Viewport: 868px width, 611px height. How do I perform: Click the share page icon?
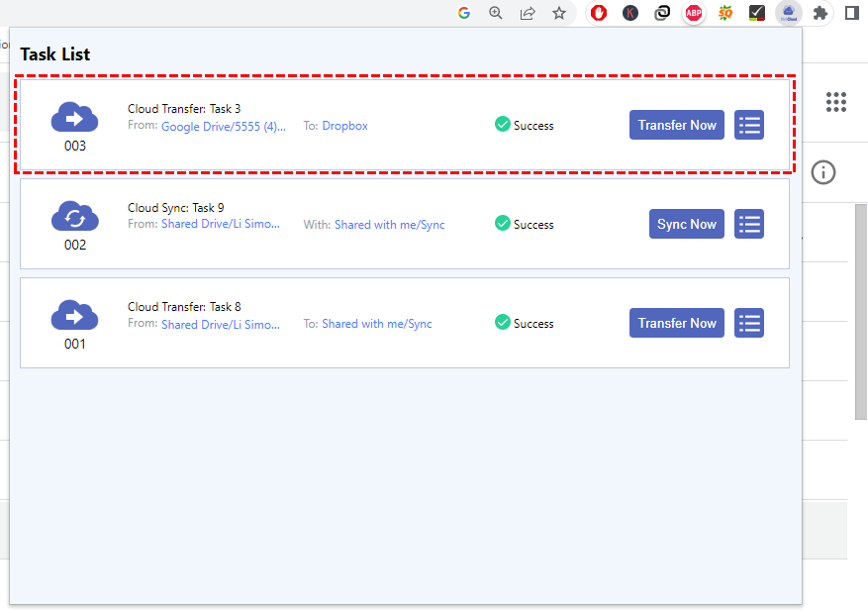[528, 13]
